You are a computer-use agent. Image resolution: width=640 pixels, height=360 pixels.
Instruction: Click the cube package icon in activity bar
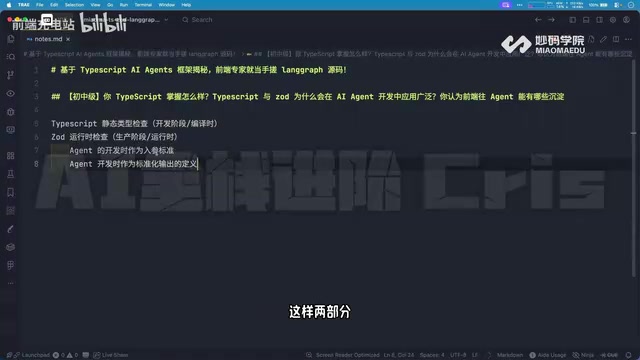point(11,247)
